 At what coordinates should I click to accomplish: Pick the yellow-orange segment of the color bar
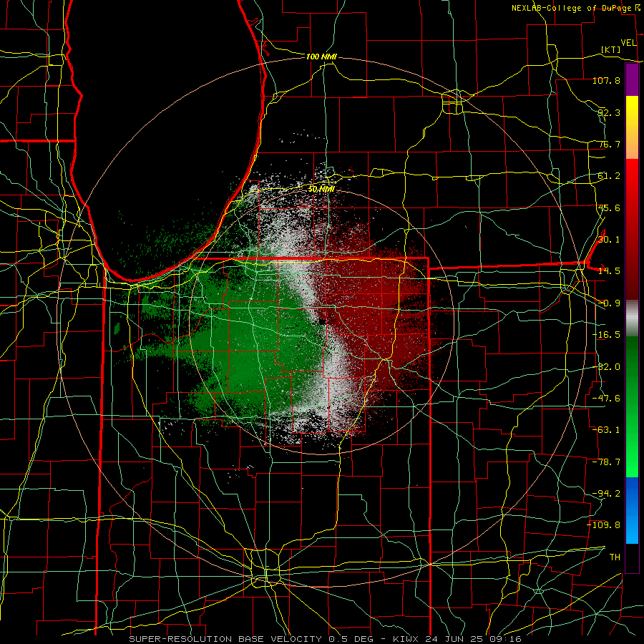(x=632, y=127)
